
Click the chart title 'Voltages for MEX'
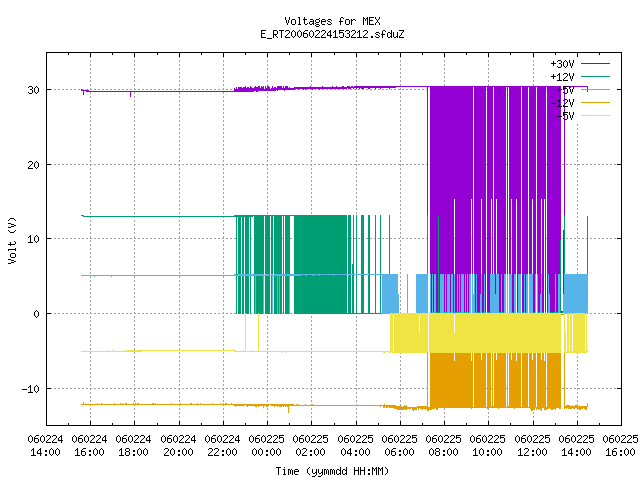(332, 21)
